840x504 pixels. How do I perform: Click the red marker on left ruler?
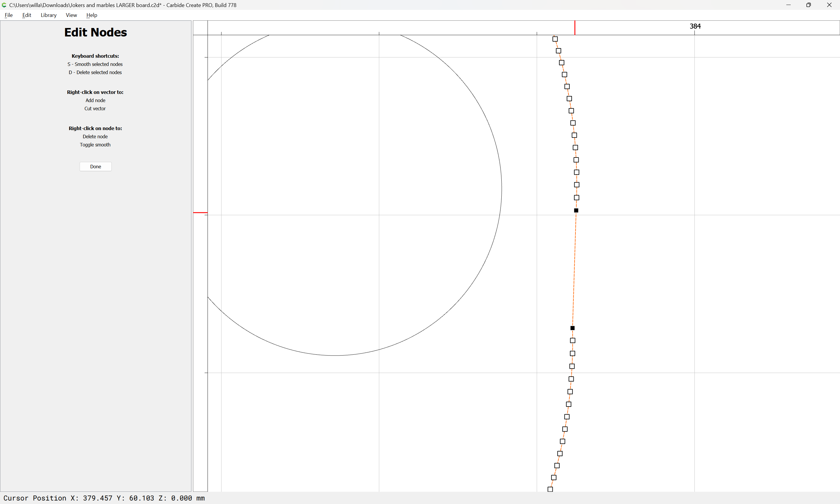click(200, 213)
